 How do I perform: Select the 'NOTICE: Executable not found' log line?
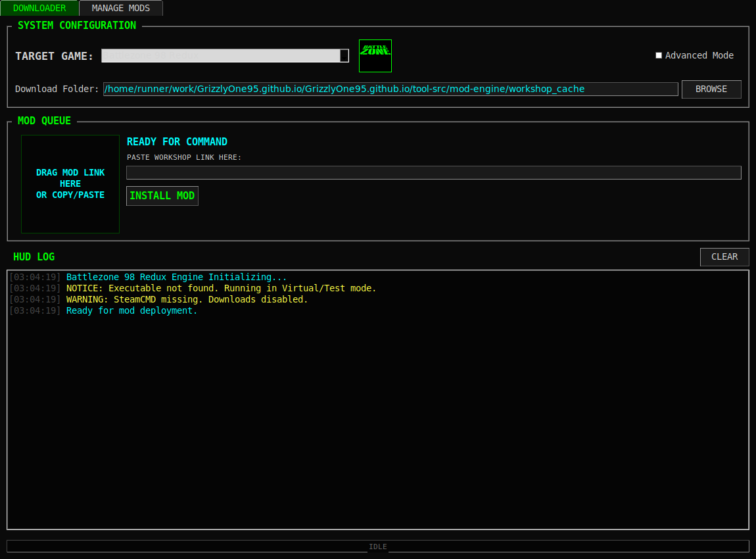[x=221, y=289]
